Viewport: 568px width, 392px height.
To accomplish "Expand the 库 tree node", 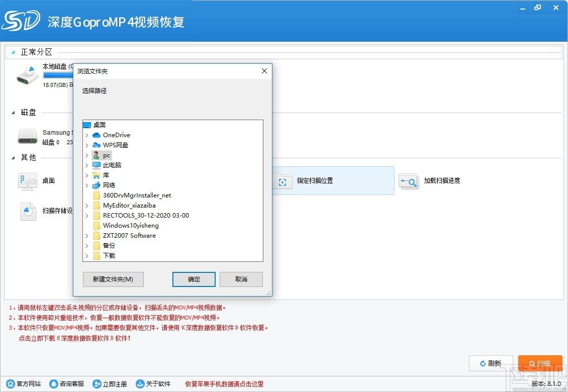I will click(86, 175).
